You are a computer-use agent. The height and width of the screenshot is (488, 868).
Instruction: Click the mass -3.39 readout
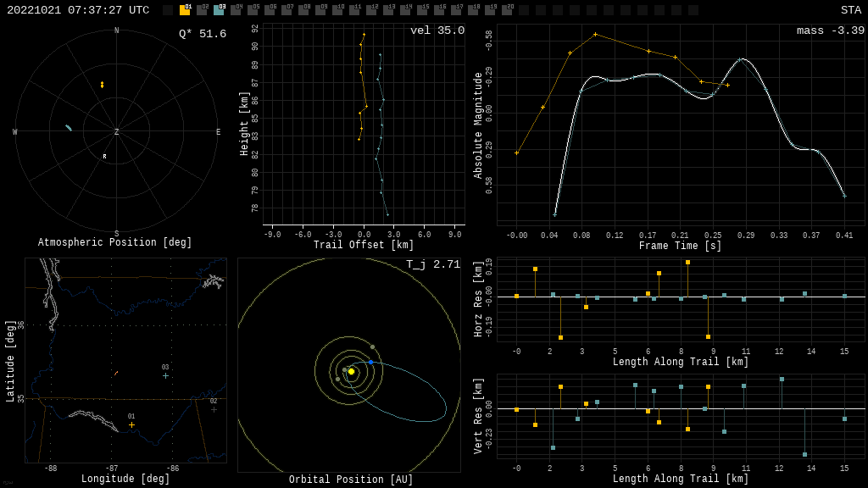[x=830, y=30]
